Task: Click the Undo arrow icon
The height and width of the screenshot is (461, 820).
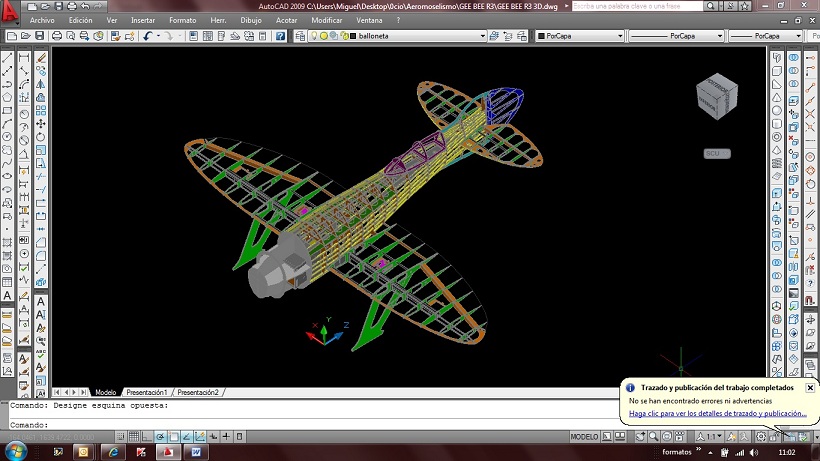Action: point(149,36)
